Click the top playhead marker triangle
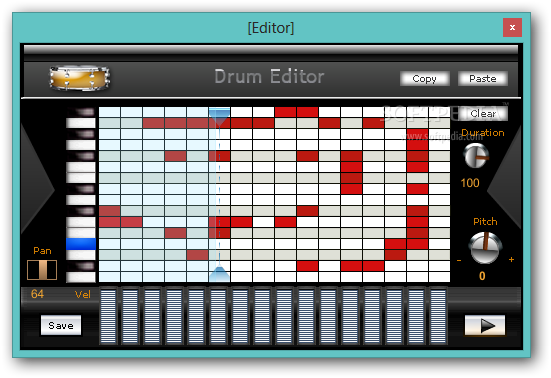The width and height of the screenshot is (551, 378). [219, 117]
